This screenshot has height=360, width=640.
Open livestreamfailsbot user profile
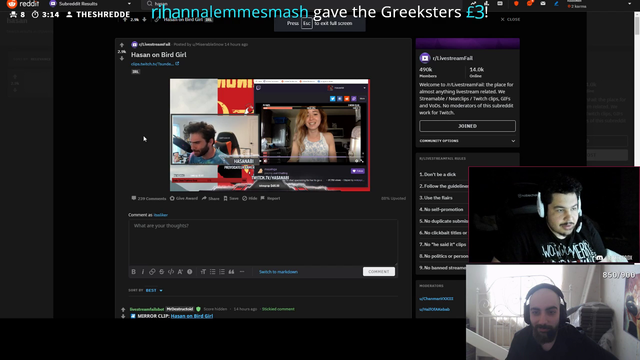147,309
